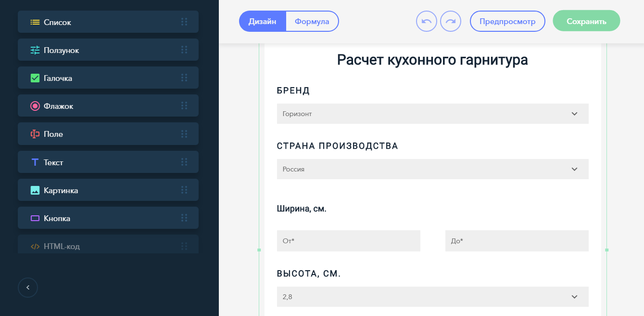Click the Расчет кухонного гарнитура title
Viewport: 644px width, 316px height.
point(432,60)
